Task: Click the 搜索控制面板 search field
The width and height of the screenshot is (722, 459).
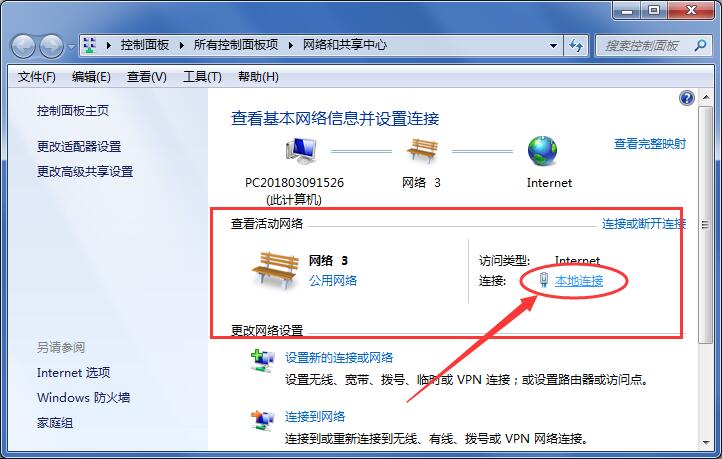Action: coord(644,45)
